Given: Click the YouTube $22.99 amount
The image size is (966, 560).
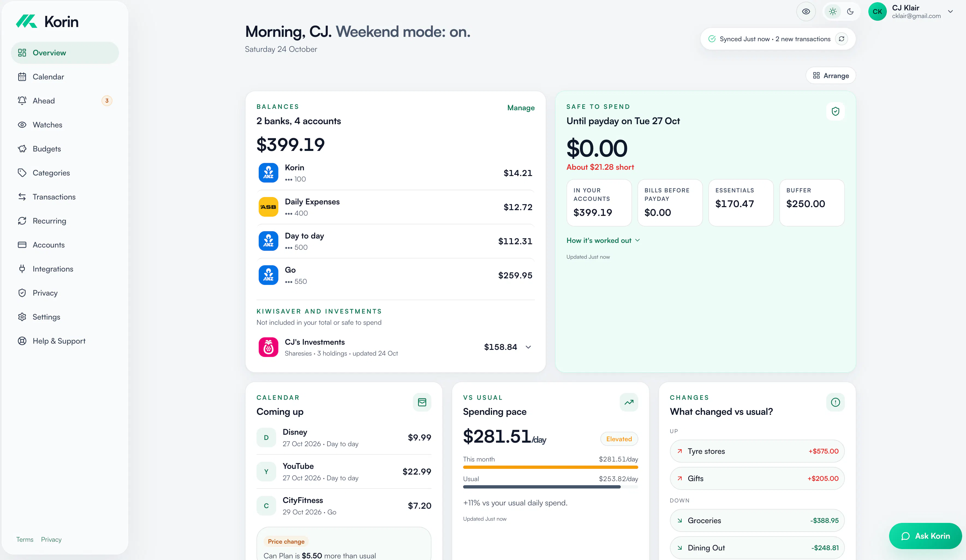Looking at the screenshot, I should pyautogui.click(x=417, y=472).
